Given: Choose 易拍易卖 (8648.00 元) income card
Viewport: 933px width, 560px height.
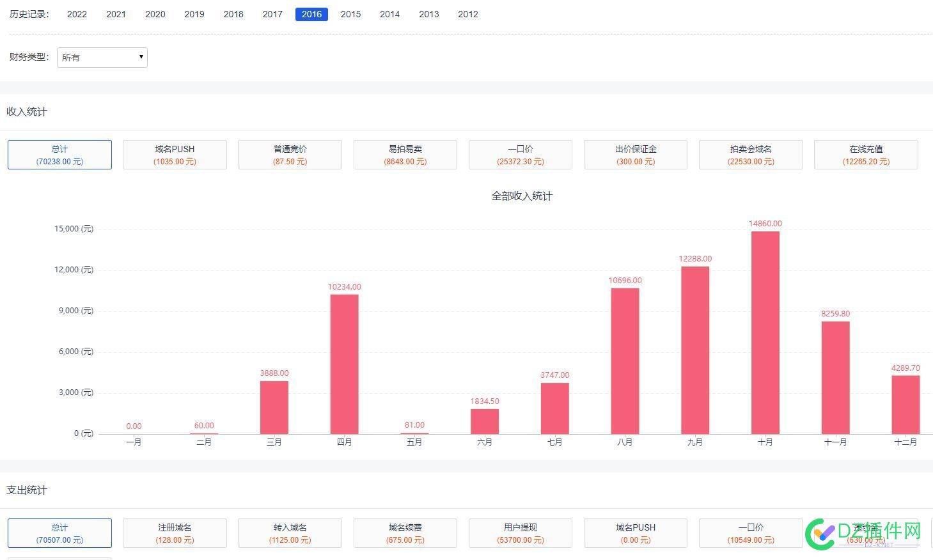Looking at the screenshot, I should (405, 155).
